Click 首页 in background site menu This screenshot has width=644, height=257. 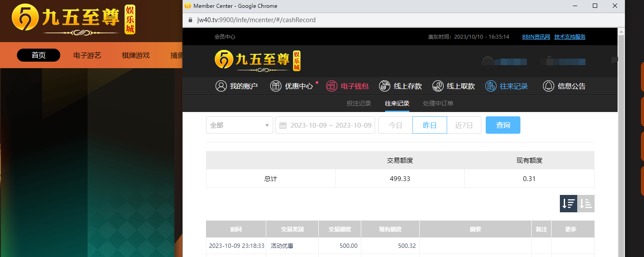click(x=39, y=55)
